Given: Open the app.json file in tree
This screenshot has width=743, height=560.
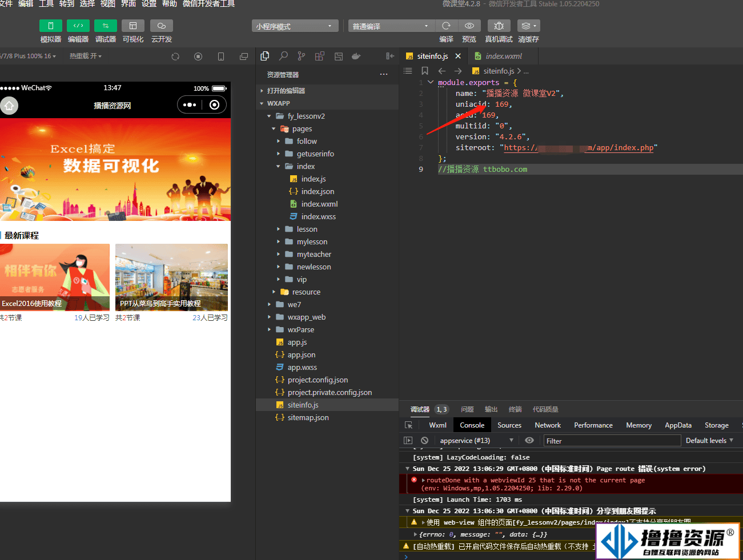Looking at the screenshot, I should [327, 354].
